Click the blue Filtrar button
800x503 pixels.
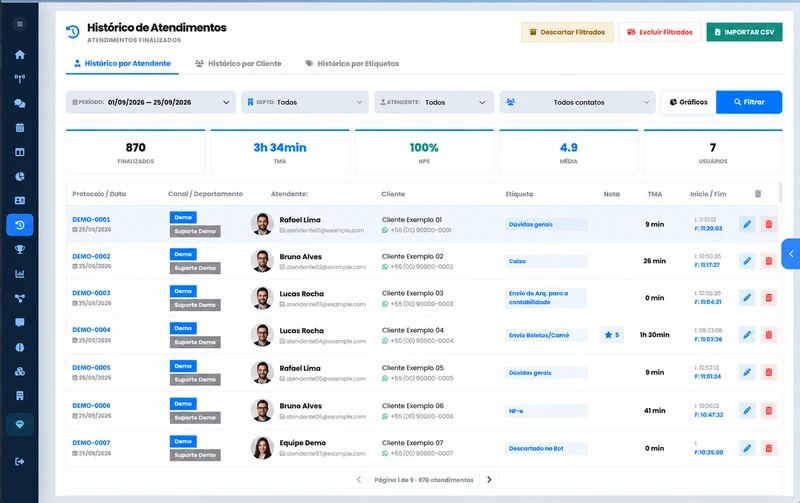[749, 102]
